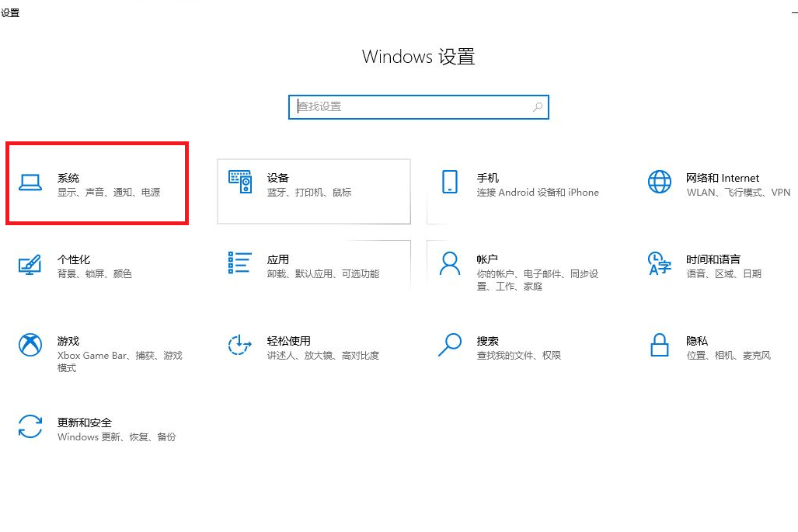Open the 隐私 settings title
Screen dimensions: 798x532
(697, 341)
